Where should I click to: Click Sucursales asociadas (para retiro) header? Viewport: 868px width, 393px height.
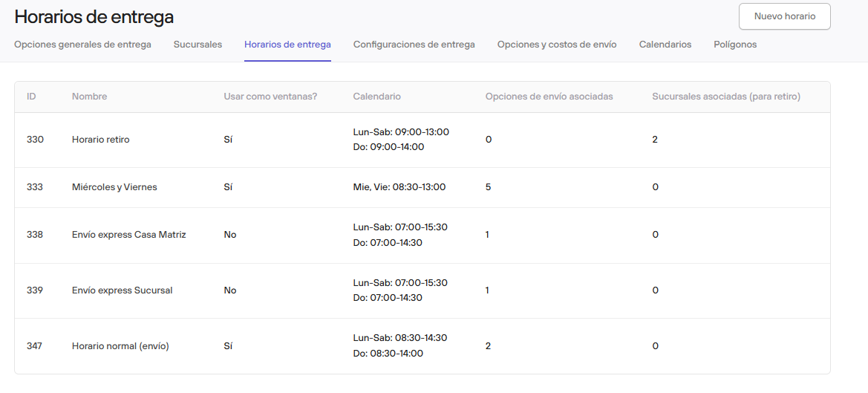coord(726,97)
